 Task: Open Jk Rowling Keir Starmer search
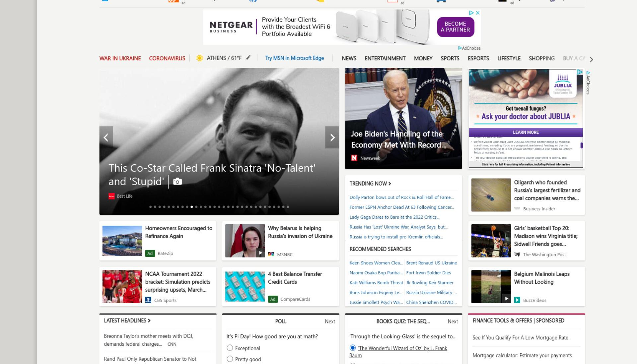pos(430,283)
